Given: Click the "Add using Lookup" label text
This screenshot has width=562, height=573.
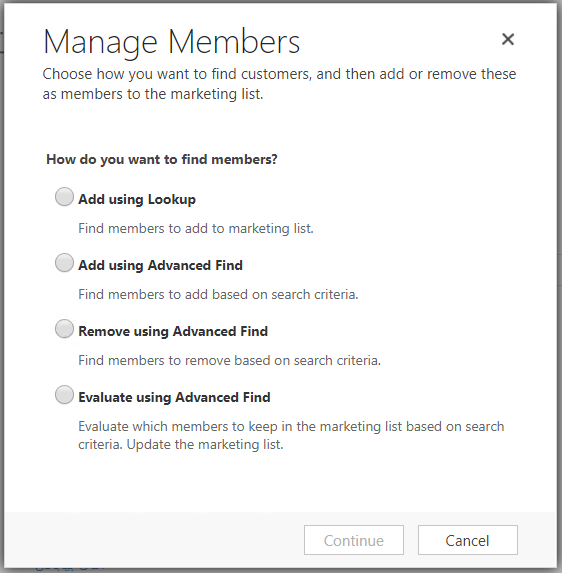Looking at the screenshot, I should [137, 200].
